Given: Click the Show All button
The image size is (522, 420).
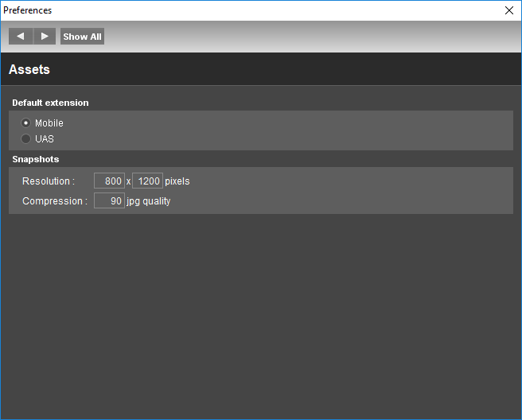Looking at the screenshot, I should [82, 37].
